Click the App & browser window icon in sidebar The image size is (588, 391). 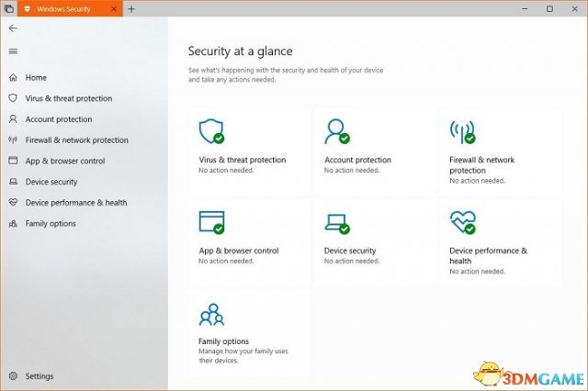tap(13, 161)
